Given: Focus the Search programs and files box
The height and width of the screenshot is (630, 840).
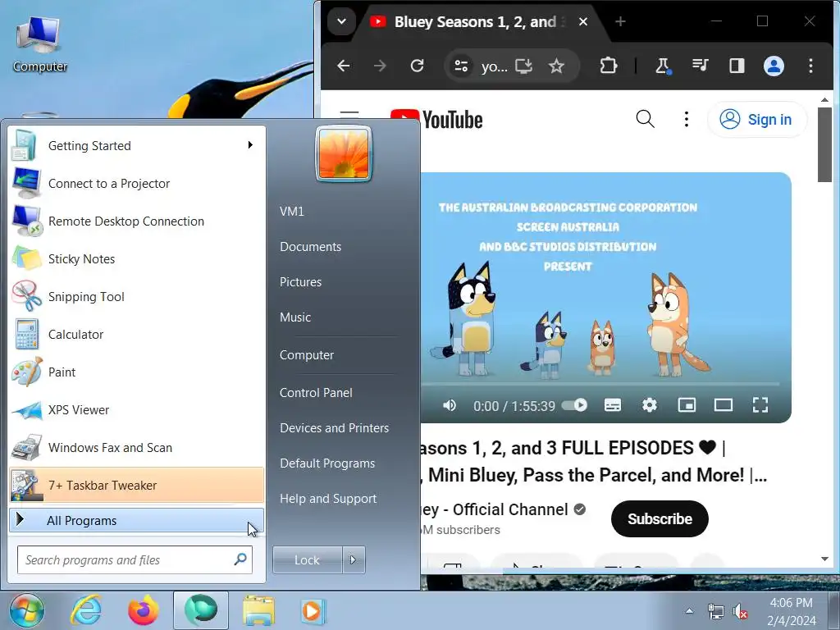Looking at the screenshot, I should tap(135, 559).
